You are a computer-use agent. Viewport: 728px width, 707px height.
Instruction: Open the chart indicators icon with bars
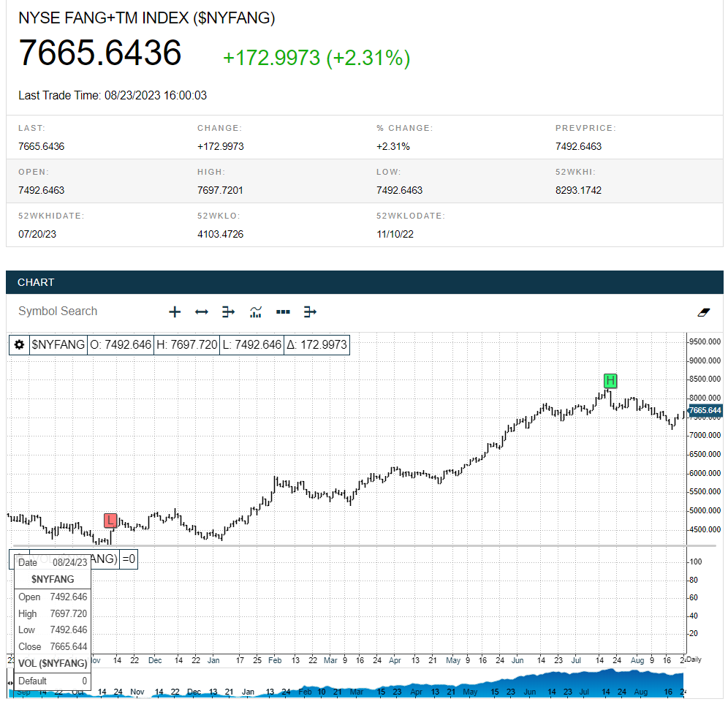pos(255,312)
